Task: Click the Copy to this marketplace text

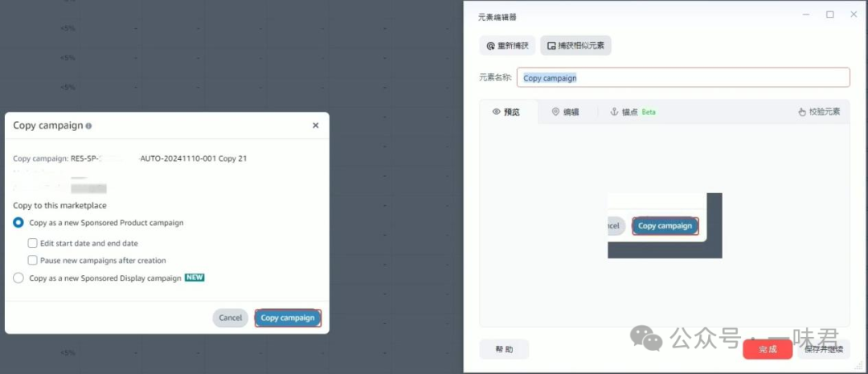Action: pyautogui.click(x=59, y=206)
